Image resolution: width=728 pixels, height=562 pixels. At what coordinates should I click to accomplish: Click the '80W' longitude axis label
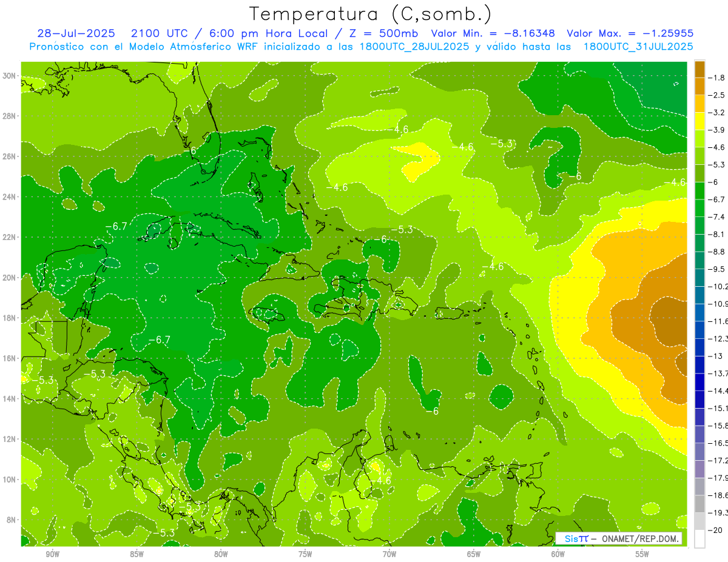221,554
